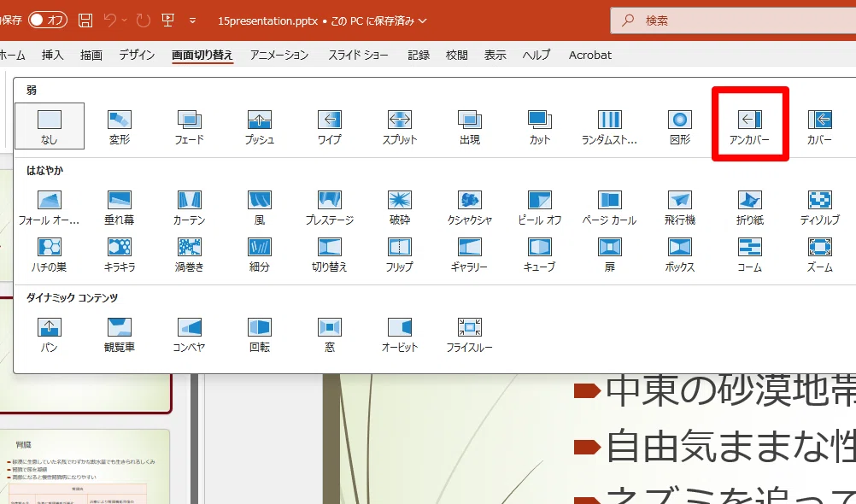The width and height of the screenshot is (856, 504).
Task: Choose the カバー transition
Action: click(x=820, y=126)
